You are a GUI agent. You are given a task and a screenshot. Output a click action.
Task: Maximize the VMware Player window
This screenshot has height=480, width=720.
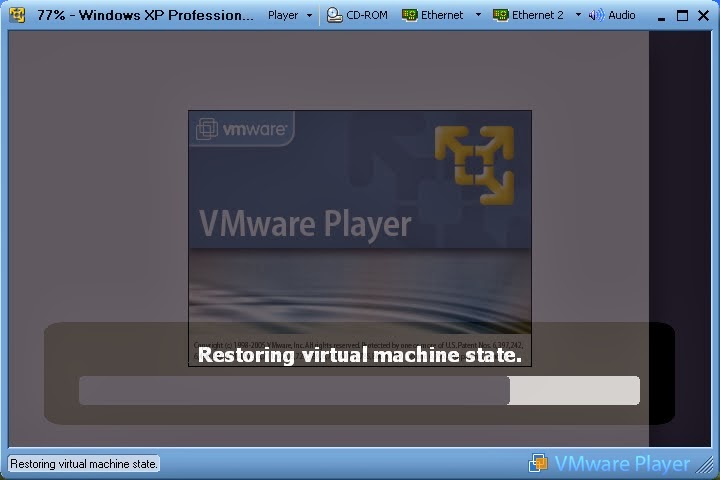click(682, 16)
